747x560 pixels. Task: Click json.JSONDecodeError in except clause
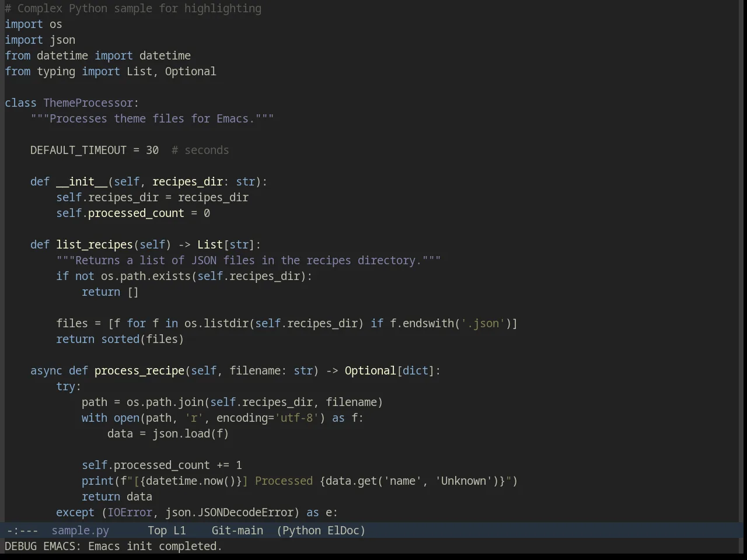(229, 512)
